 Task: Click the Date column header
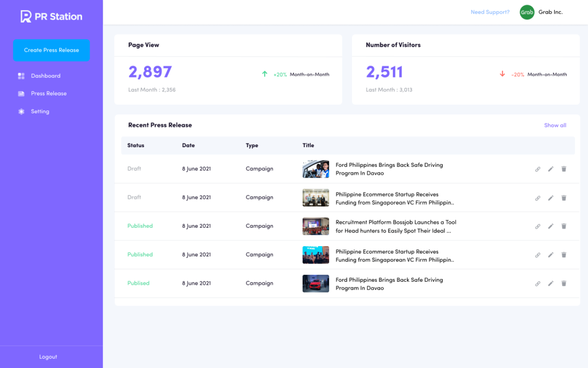click(188, 145)
